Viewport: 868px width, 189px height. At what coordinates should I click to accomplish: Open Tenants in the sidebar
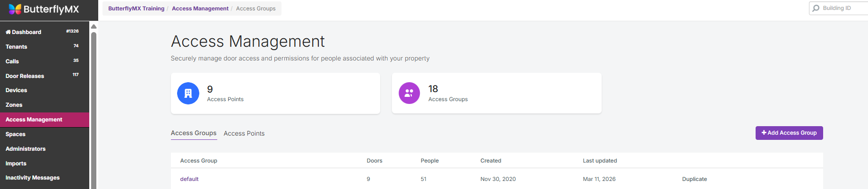(17, 47)
